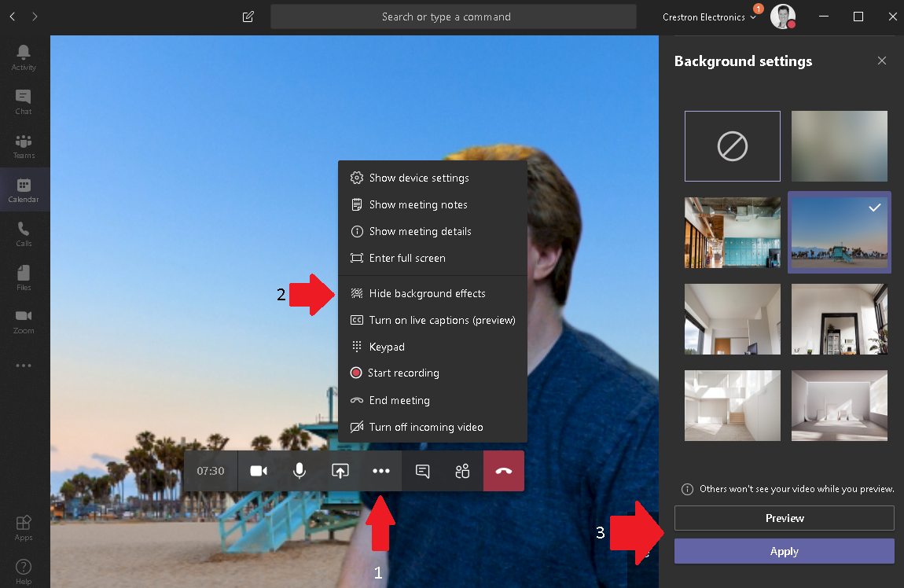Go to Teams in left sidebar

coord(24,145)
